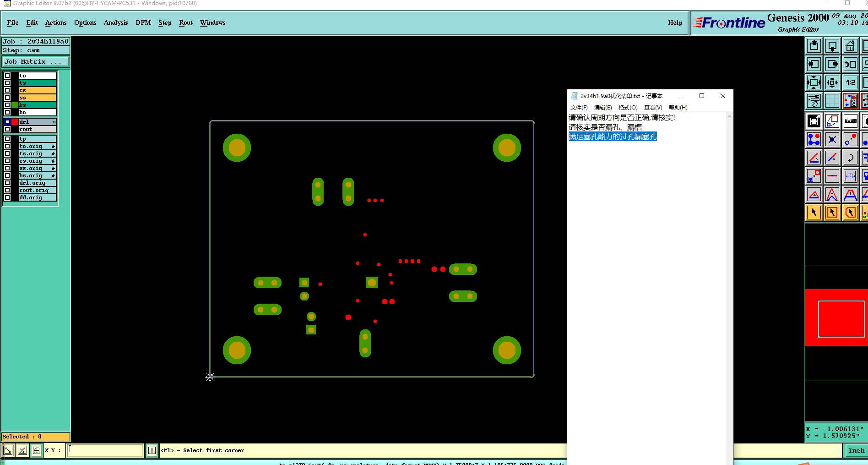Click the pan down view icon

tap(832, 46)
